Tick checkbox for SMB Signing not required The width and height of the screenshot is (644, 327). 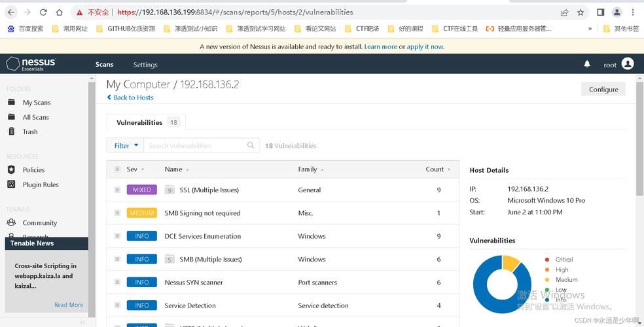(117, 213)
